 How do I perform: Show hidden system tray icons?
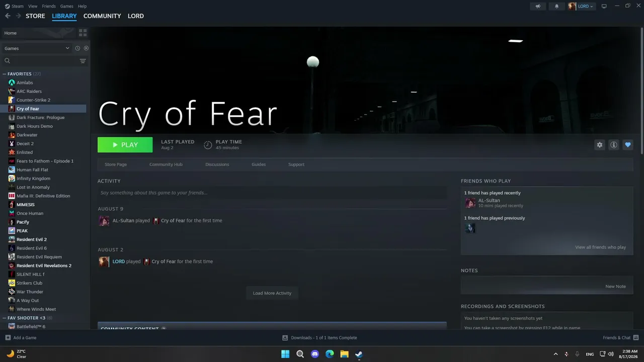[555, 354]
